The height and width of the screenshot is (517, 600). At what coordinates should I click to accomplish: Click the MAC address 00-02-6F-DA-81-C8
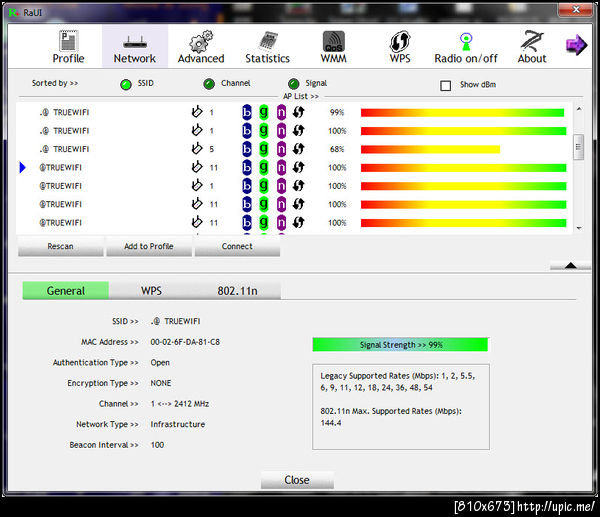click(x=185, y=342)
